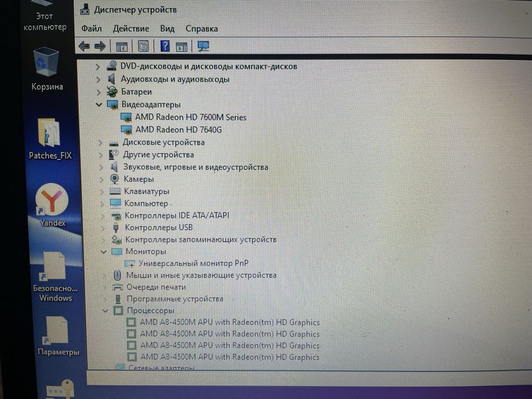This screenshot has height=399, width=532.
Task: Click the Диспетчер устройств window title
Action: tap(135, 10)
